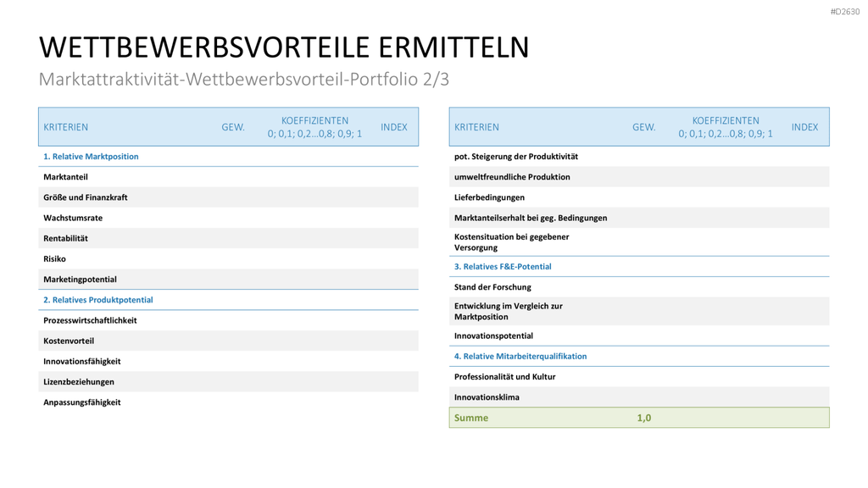Click the 'Summe' label in green row

[471, 418]
